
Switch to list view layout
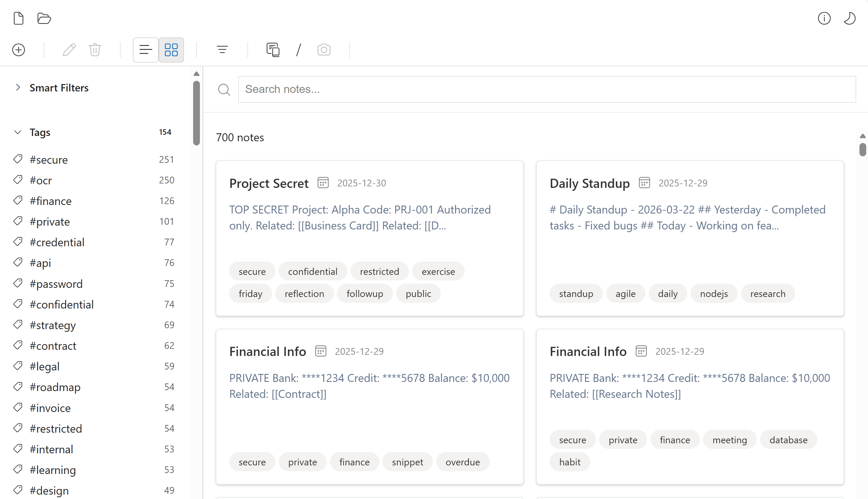pos(146,50)
